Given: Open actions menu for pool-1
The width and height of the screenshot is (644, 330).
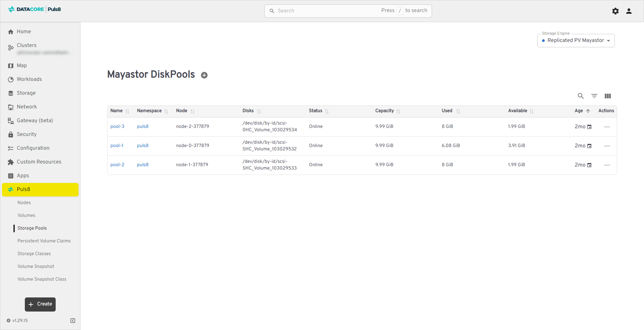Looking at the screenshot, I should [607, 146].
